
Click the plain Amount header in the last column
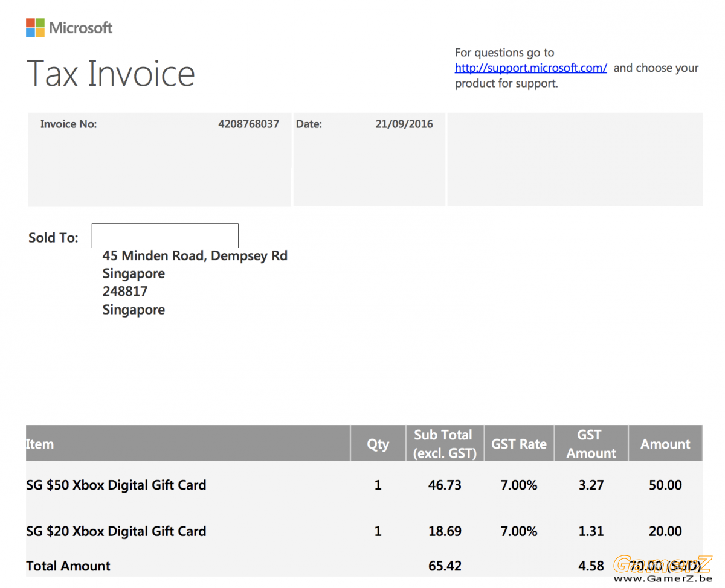point(665,444)
